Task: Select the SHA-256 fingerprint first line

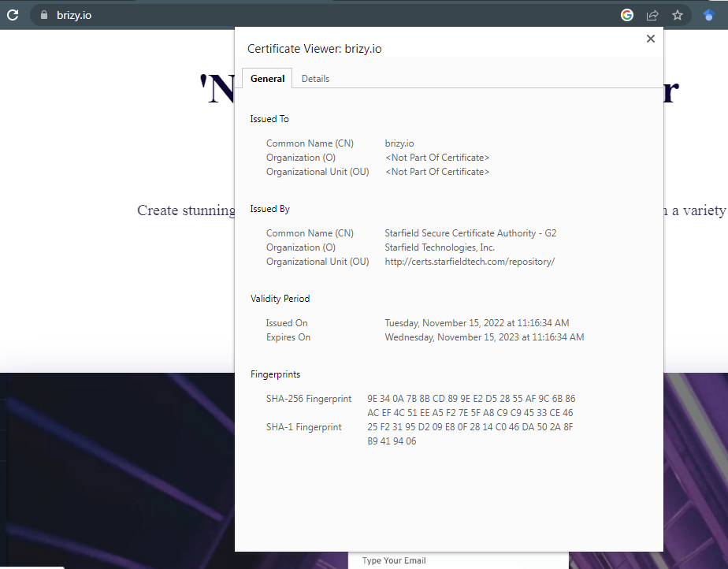Action: pos(471,399)
